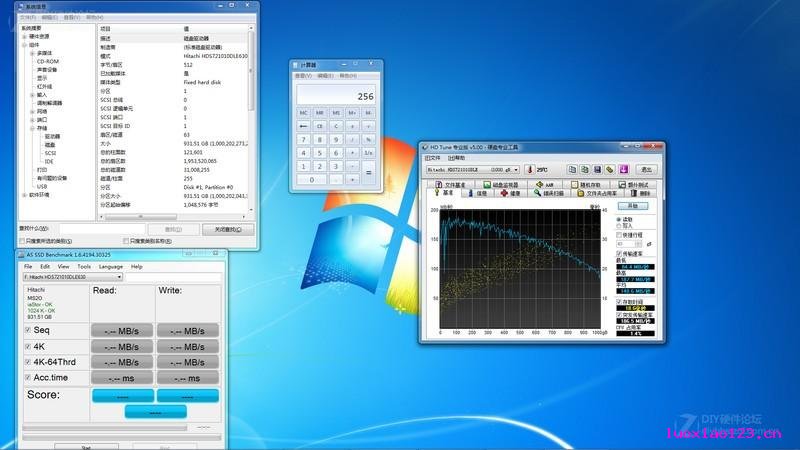800x450 pixels.
Task: Click the save screenshot floppy icon in HD Tune
Action: 597,169
